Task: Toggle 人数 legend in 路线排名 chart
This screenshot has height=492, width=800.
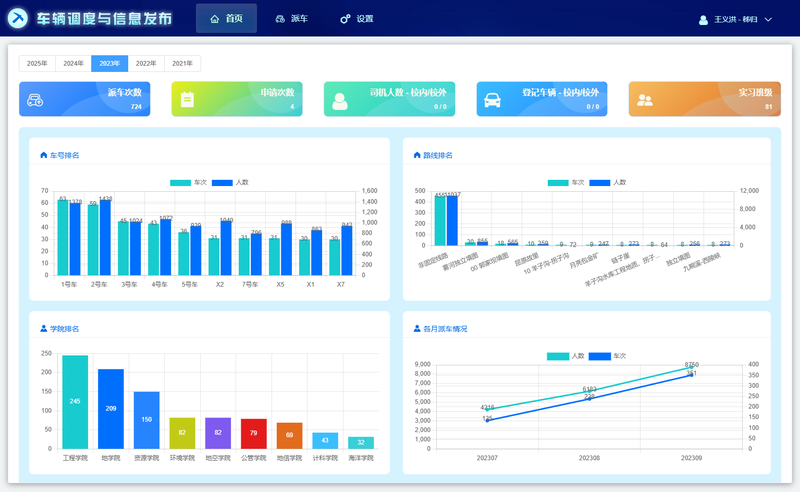Action: 608,183
